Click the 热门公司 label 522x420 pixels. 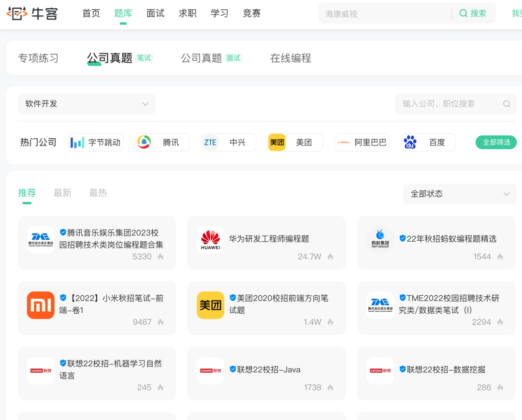(x=38, y=143)
